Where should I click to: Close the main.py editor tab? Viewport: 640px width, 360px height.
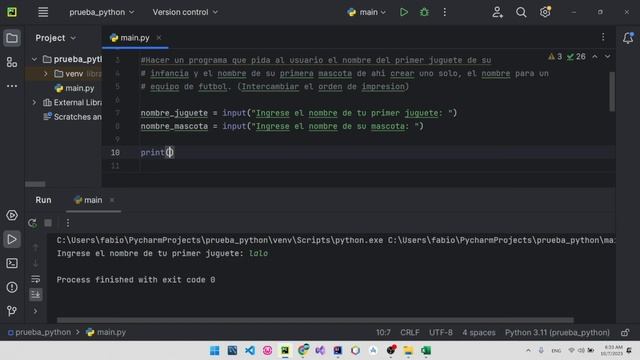159,38
